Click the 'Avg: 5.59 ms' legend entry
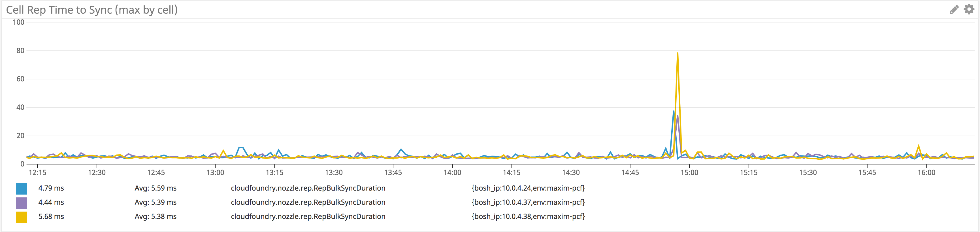980x232 pixels. coord(155,188)
